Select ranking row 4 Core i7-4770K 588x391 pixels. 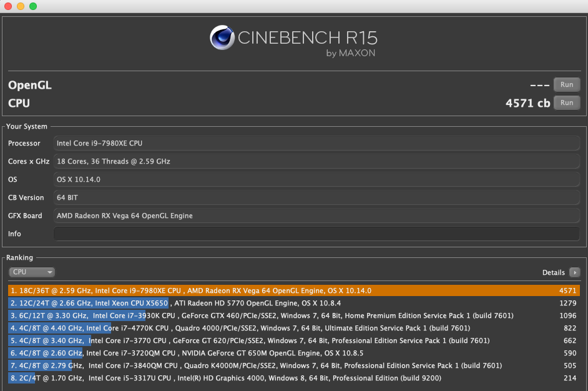point(294,328)
